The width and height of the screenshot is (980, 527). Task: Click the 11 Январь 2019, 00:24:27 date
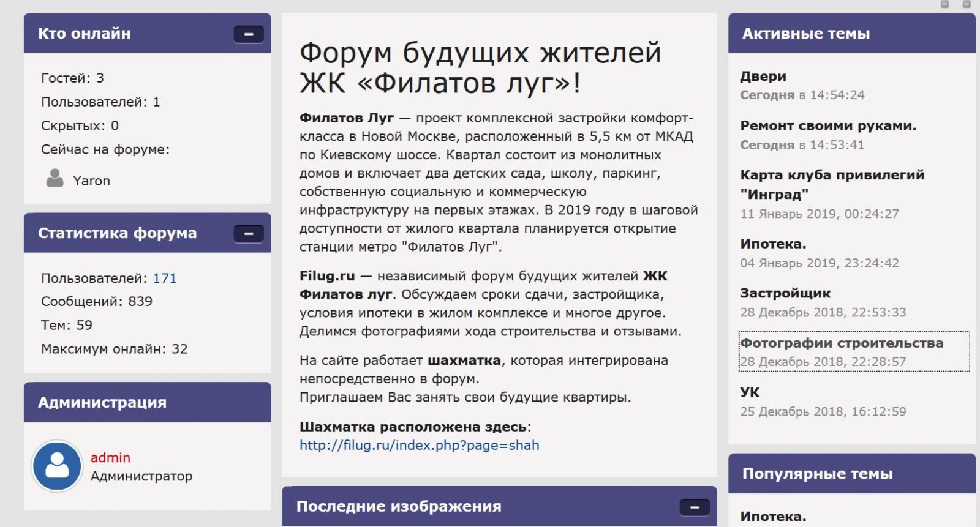click(820, 214)
